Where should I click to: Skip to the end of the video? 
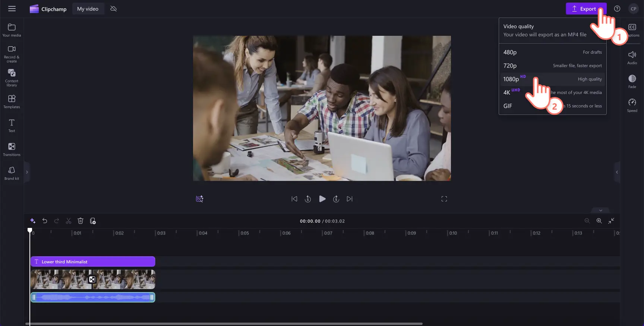[350, 199]
